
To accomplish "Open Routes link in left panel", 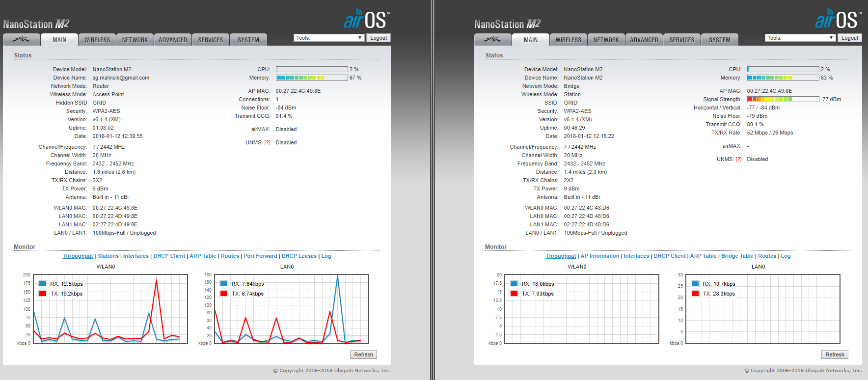I will tap(230, 256).
